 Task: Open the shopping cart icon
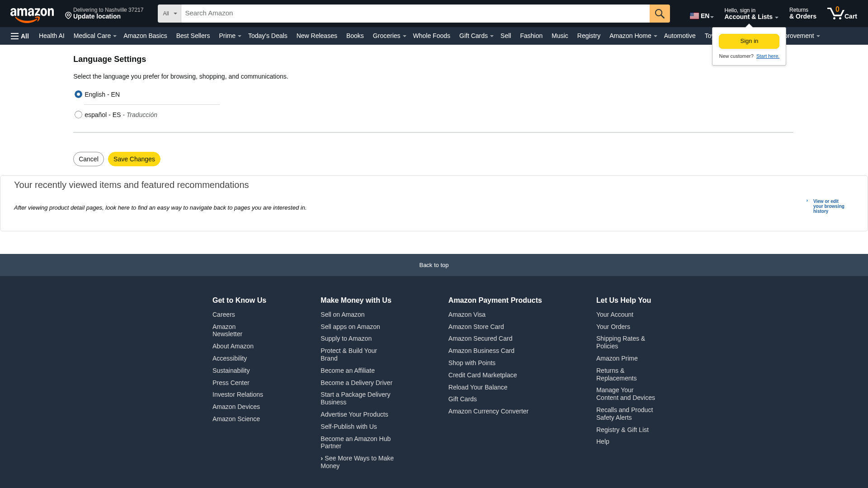(842, 14)
